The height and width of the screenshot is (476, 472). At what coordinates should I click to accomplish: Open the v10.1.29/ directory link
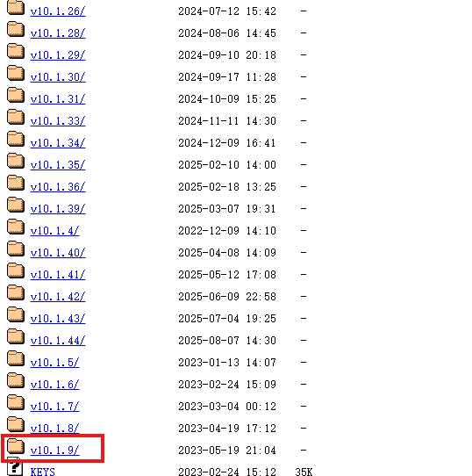click(x=58, y=55)
